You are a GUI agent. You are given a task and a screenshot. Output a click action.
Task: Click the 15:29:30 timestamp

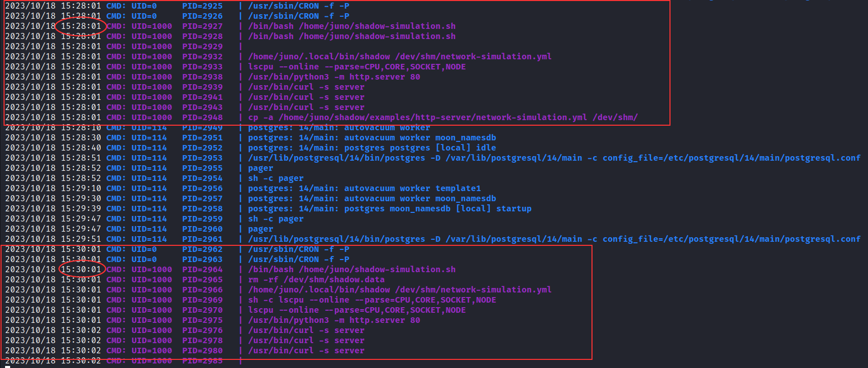coord(81,199)
